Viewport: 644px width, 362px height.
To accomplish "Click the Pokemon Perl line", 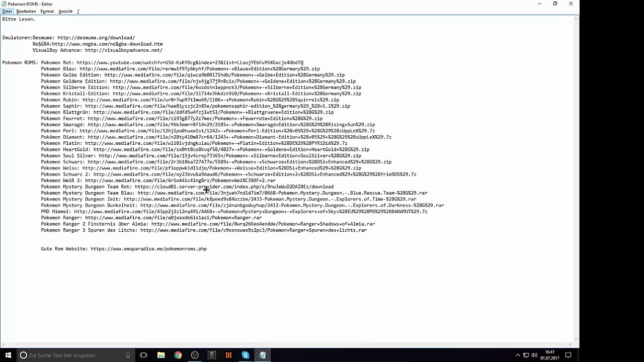I will (208, 131).
